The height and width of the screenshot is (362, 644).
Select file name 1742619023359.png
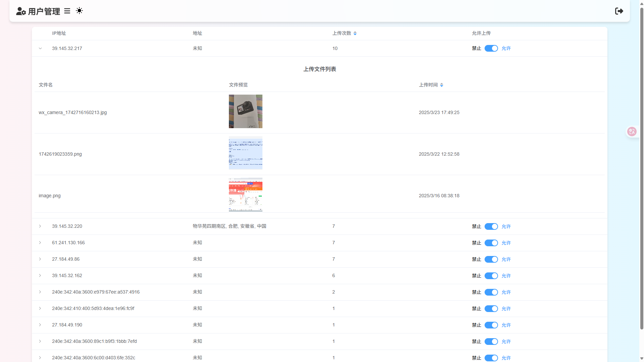pos(60,154)
